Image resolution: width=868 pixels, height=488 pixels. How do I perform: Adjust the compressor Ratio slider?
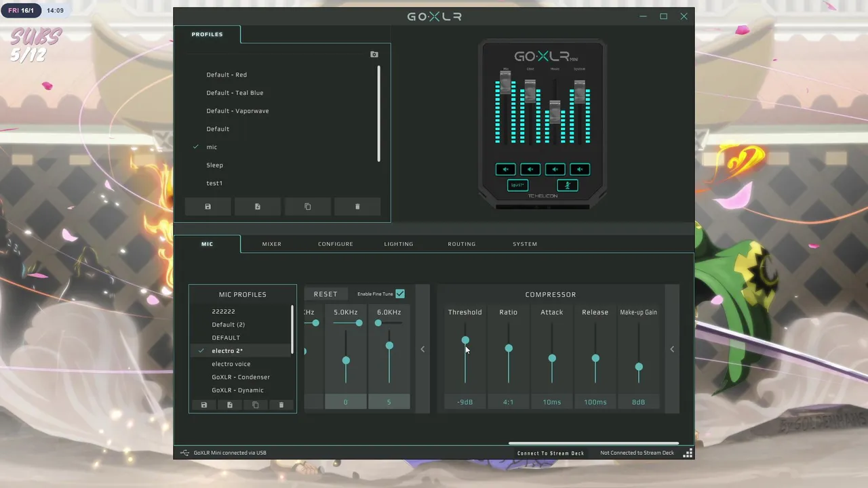[509, 348]
